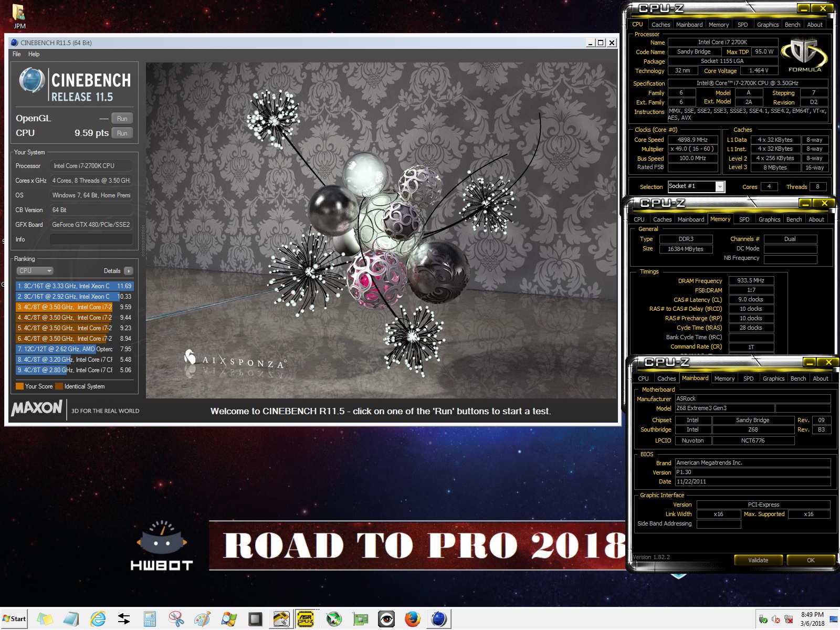Open the Socket #1 selection dropdown
The image size is (840, 630).
(696, 186)
